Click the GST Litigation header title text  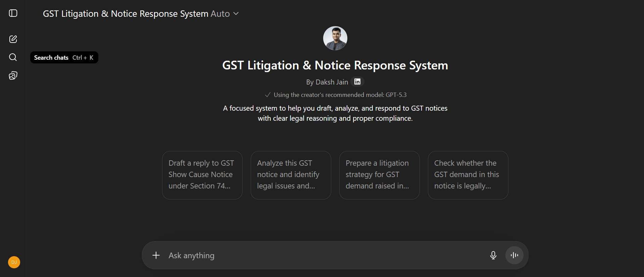[x=126, y=14]
